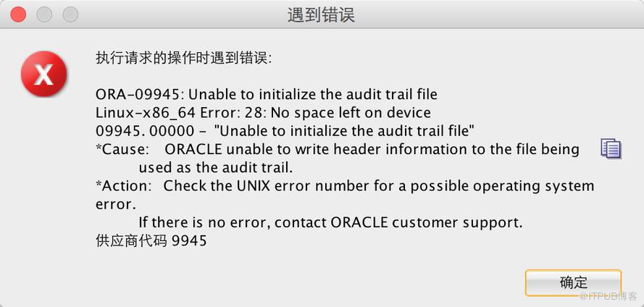Click the "used as the audit trail." line

pos(216,167)
